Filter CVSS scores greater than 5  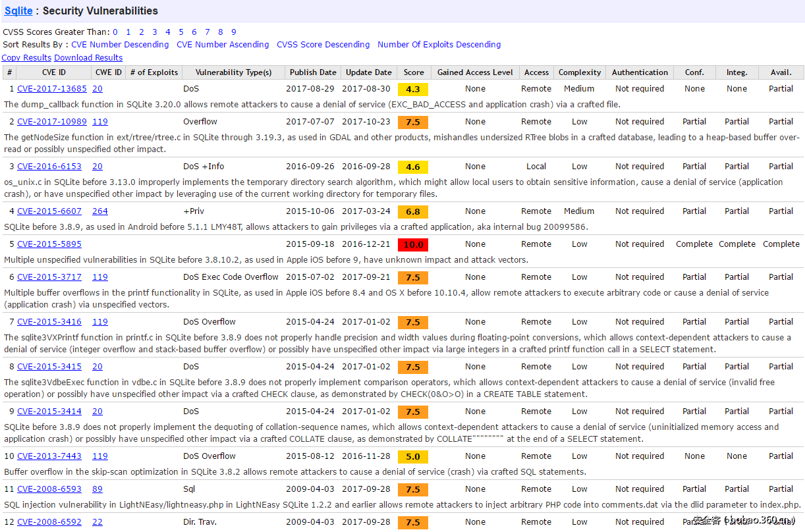tap(180, 32)
